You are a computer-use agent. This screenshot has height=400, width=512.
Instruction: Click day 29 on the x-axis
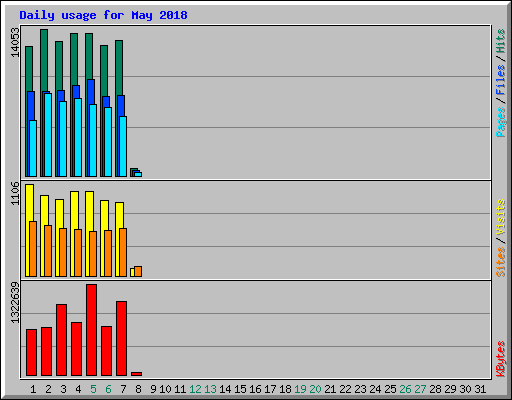tap(450, 389)
